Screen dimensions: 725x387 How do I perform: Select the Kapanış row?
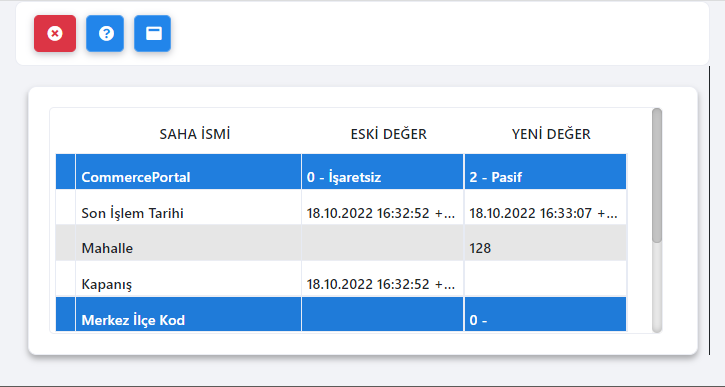tap(341, 278)
